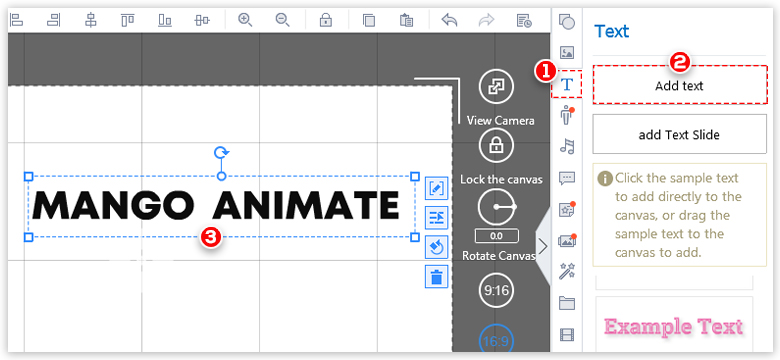Open the speech bubble callout panel

(x=567, y=178)
